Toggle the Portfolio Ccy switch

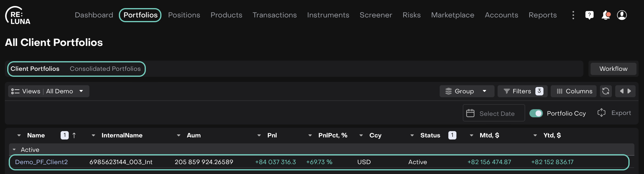(x=536, y=113)
